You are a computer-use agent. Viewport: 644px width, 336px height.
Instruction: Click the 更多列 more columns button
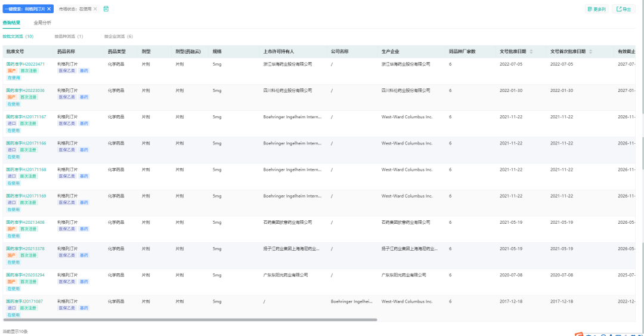(596, 9)
